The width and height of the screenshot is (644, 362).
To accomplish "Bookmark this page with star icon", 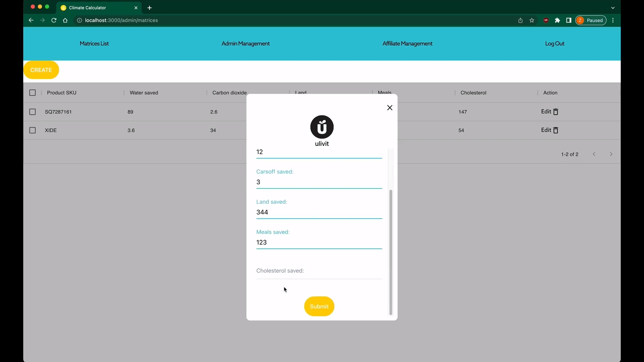I will click(532, 20).
